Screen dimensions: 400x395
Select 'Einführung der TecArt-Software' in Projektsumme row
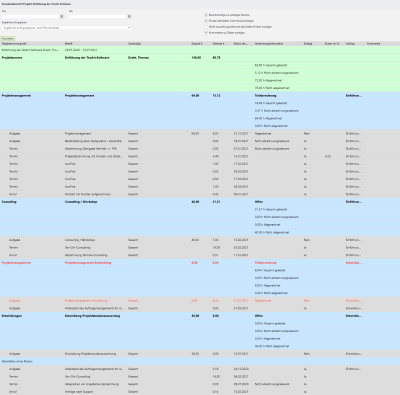87,58
